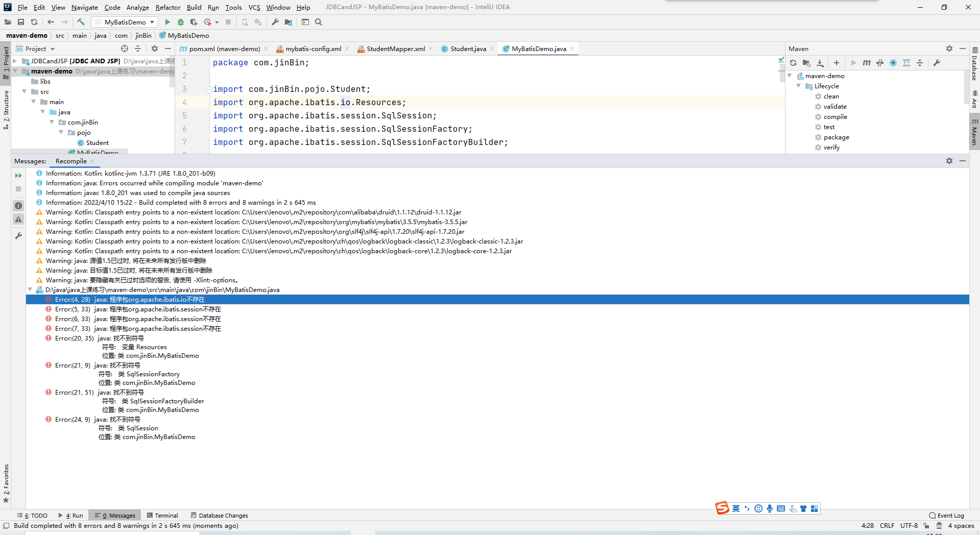Viewport: 980px width, 535px height.
Task: Reimport all Maven projects
Action: click(793, 63)
